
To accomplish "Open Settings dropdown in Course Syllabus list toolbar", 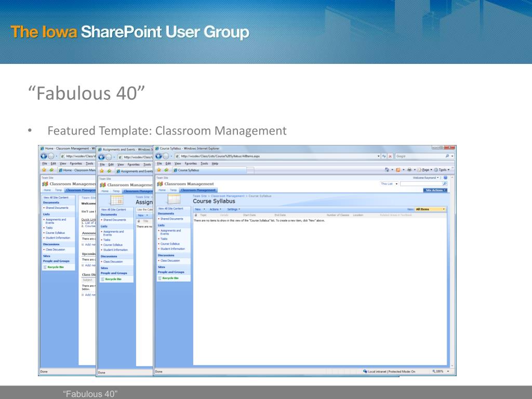I will tap(233, 209).
